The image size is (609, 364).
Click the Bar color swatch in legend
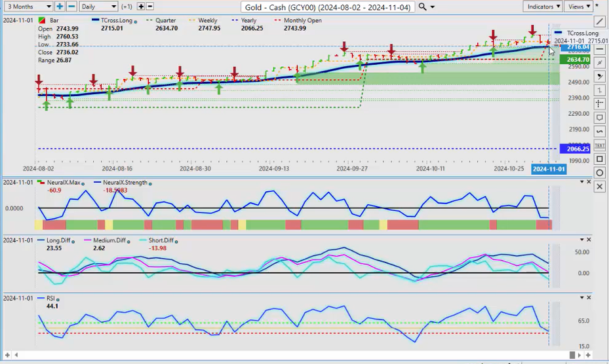[x=43, y=20]
